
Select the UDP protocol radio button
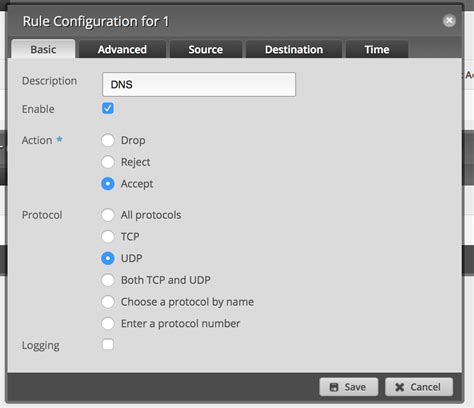[x=108, y=258]
